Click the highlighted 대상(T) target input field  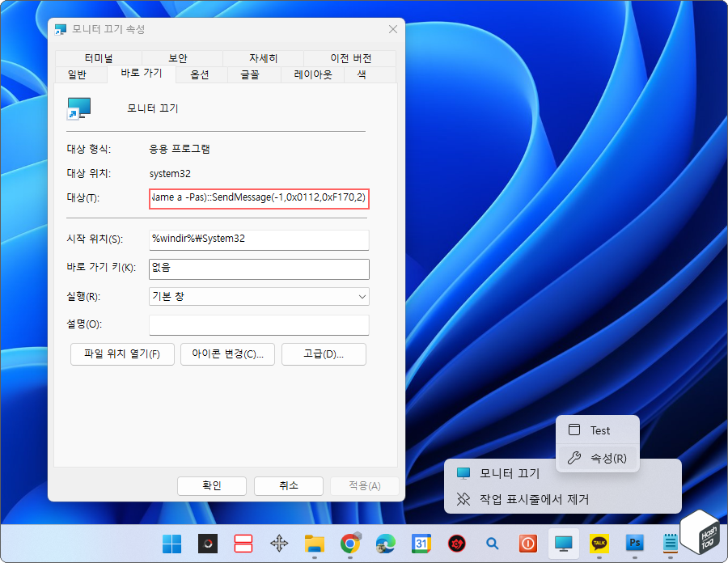pos(259,199)
